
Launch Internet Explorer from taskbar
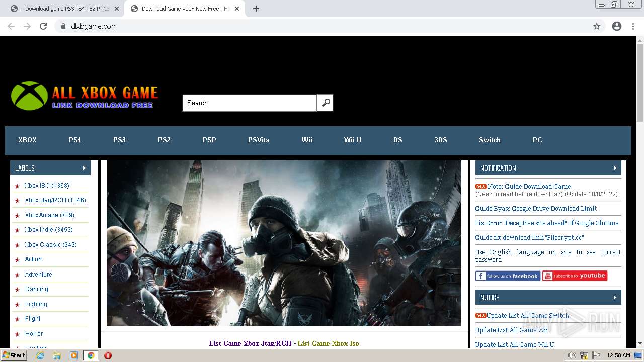pos(40,355)
